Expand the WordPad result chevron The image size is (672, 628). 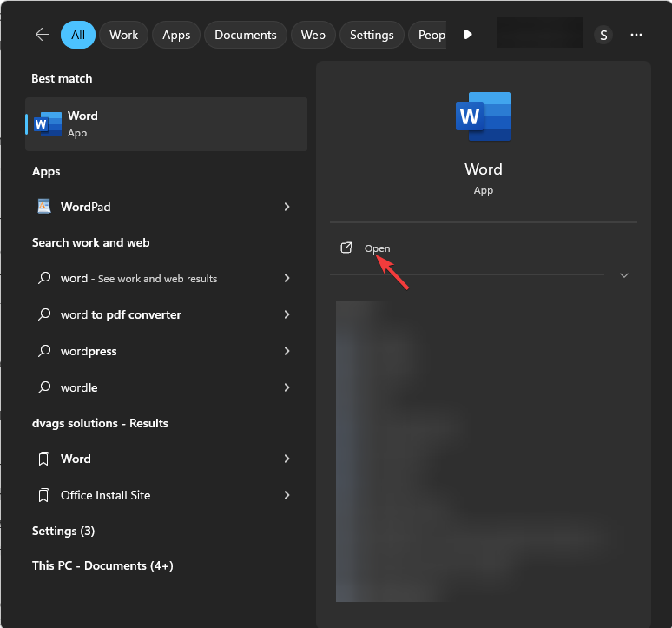click(x=287, y=207)
